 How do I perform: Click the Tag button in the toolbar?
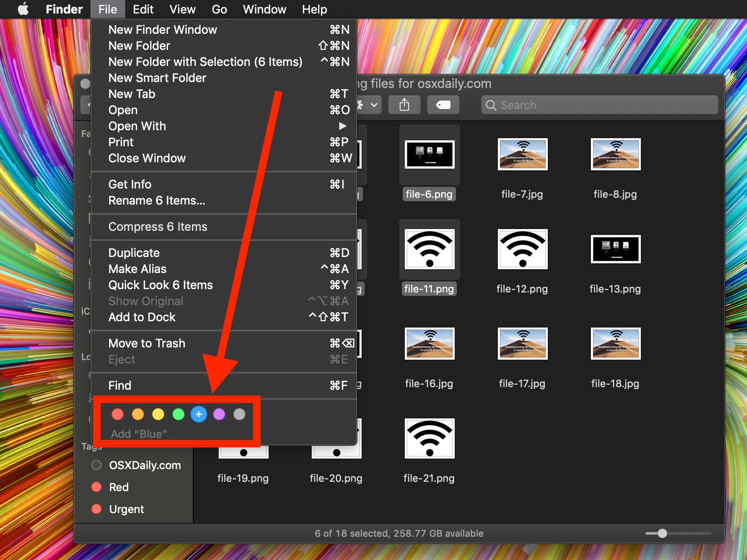point(442,105)
